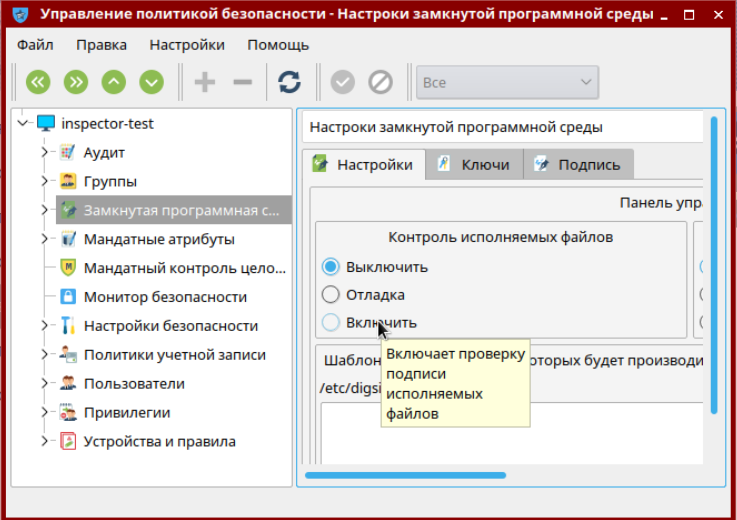The height and width of the screenshot is (520, 737).
Task: Maximize the window
Action: [689, 15]
